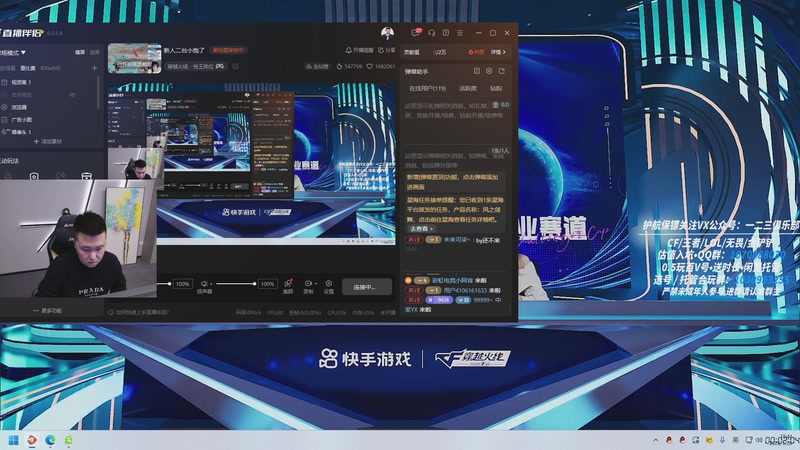
Task: Click username 彩虹电竞小阿肯 in chat
Action: click(x=453, y=280)
